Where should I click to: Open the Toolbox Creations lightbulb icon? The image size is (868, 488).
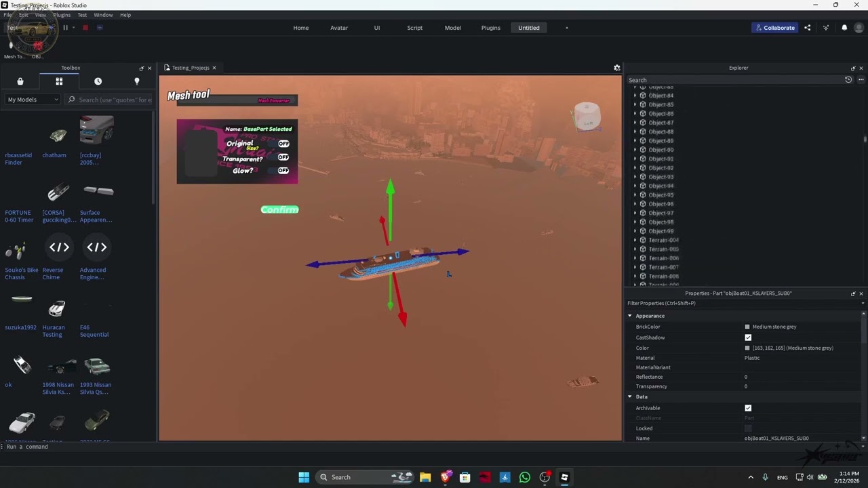(x=136, y=81)
